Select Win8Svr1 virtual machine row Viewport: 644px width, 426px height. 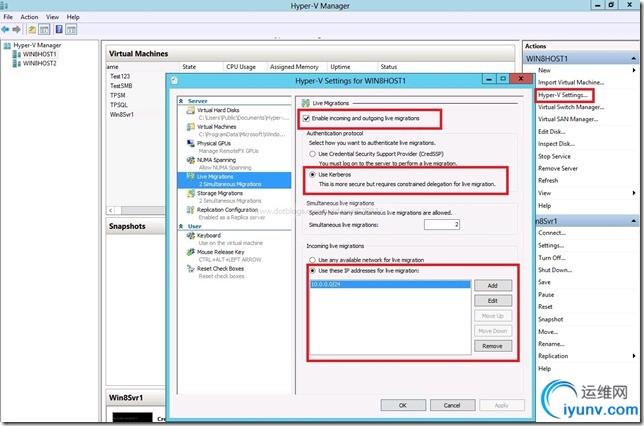122,115
